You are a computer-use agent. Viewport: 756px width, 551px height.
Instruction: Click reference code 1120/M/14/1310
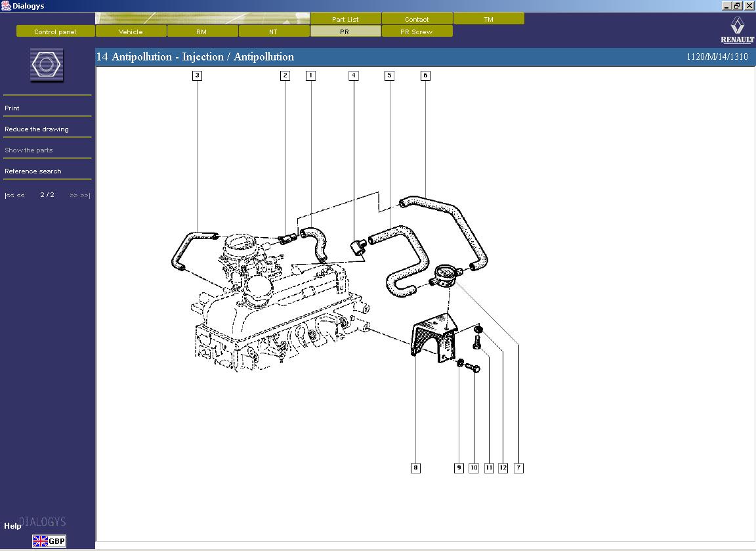[717, 56]
